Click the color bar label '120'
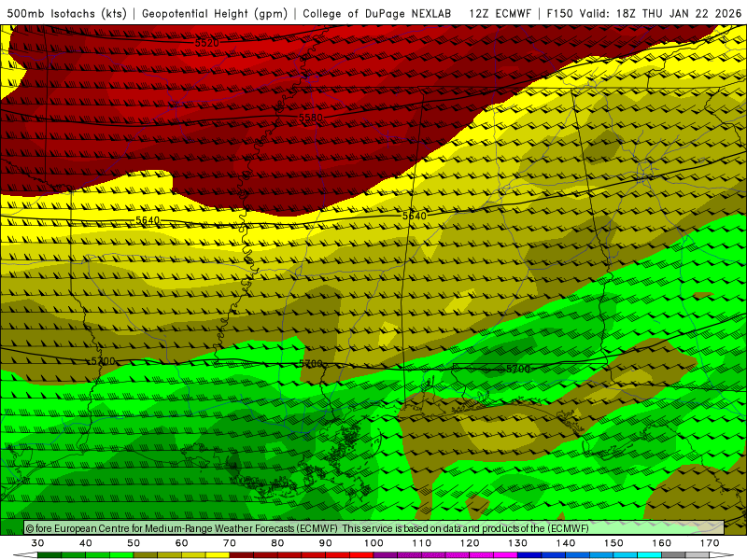Image resolution: width=747 pixels, height=560 pixels. click(470, 543)
